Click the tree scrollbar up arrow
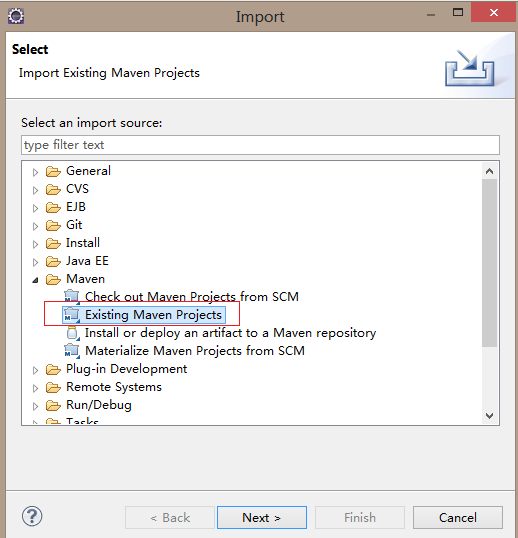The height and width of the screenshot is (538, 518). pos(490,171)
